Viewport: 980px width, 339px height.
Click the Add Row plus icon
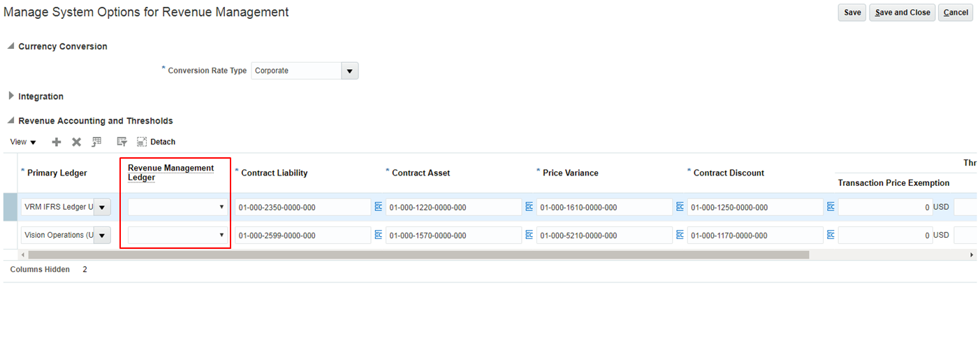[57, 142]
